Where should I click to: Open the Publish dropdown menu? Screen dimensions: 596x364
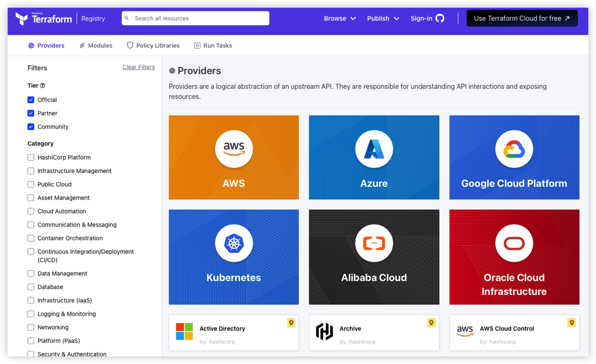[x=383, y=19]
